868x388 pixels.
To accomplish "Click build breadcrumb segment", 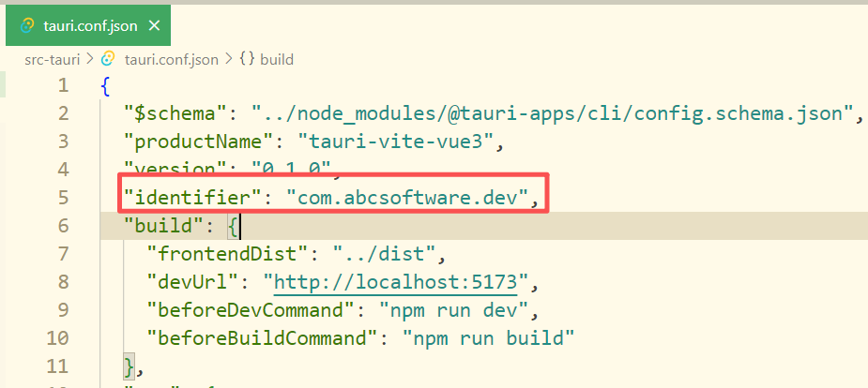I will (x=277, y=59).
